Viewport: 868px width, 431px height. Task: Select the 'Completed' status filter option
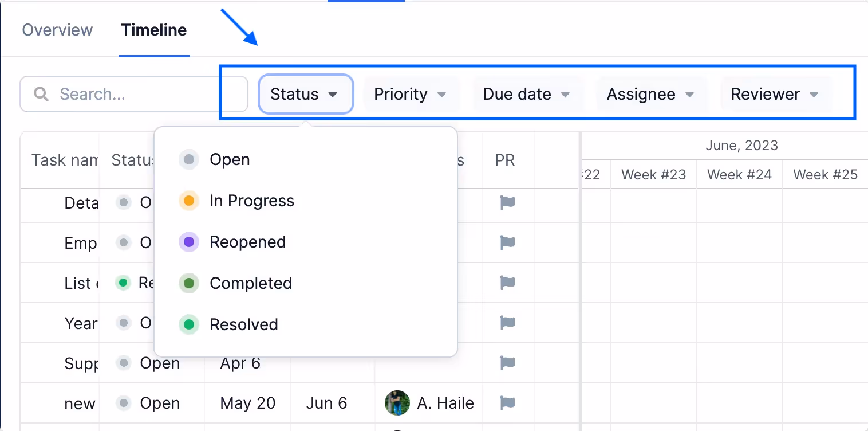pyautogui.click(x=251, y=283)
